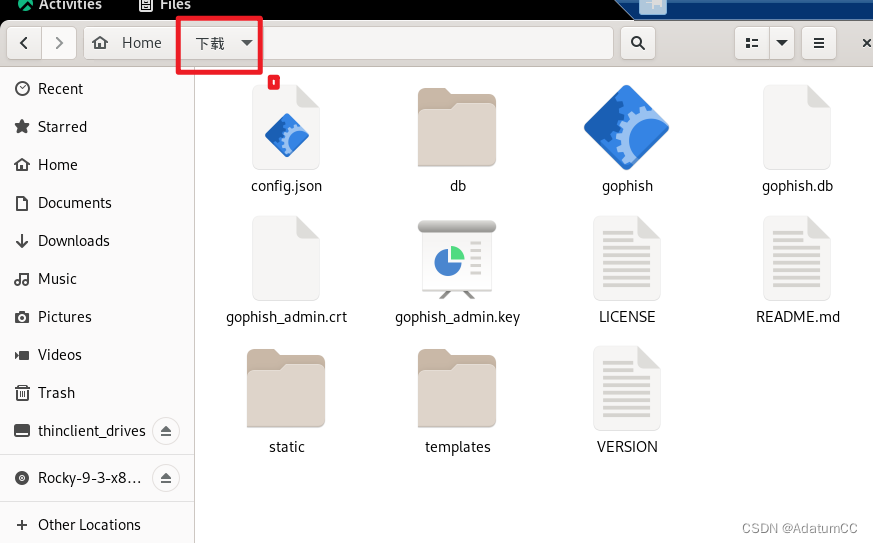Viewport: 873px width, 543px height.
Task: Select the static folder icon
Action: tap(286, 388)
